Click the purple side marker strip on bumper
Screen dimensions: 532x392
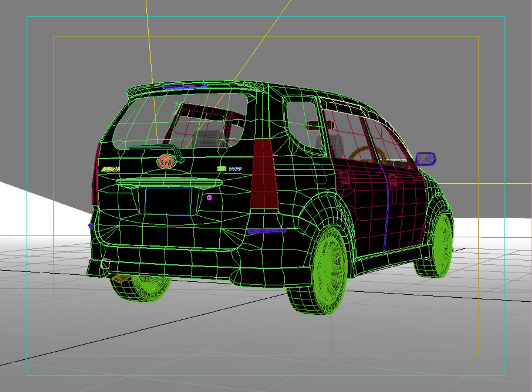pos(267,230)
